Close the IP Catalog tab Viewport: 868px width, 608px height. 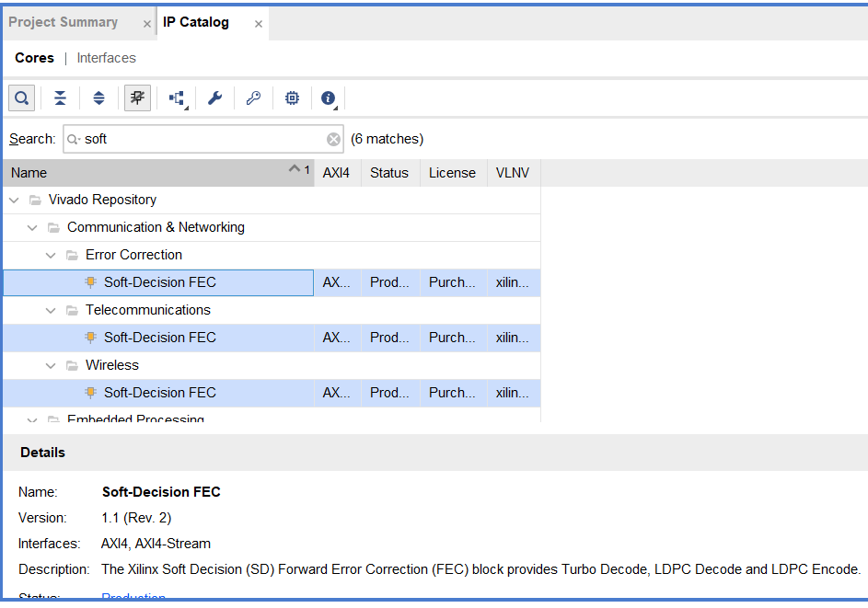pos(259,24)
